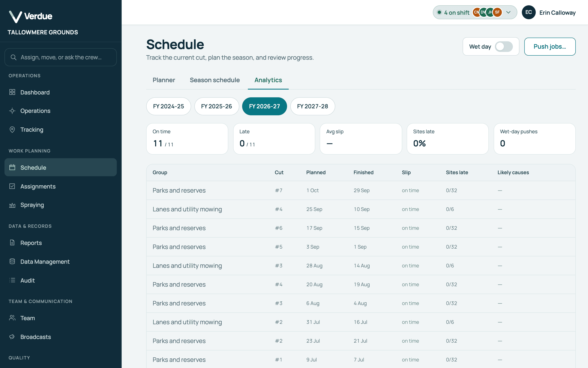Click the Push jobs button

[550, 46]
